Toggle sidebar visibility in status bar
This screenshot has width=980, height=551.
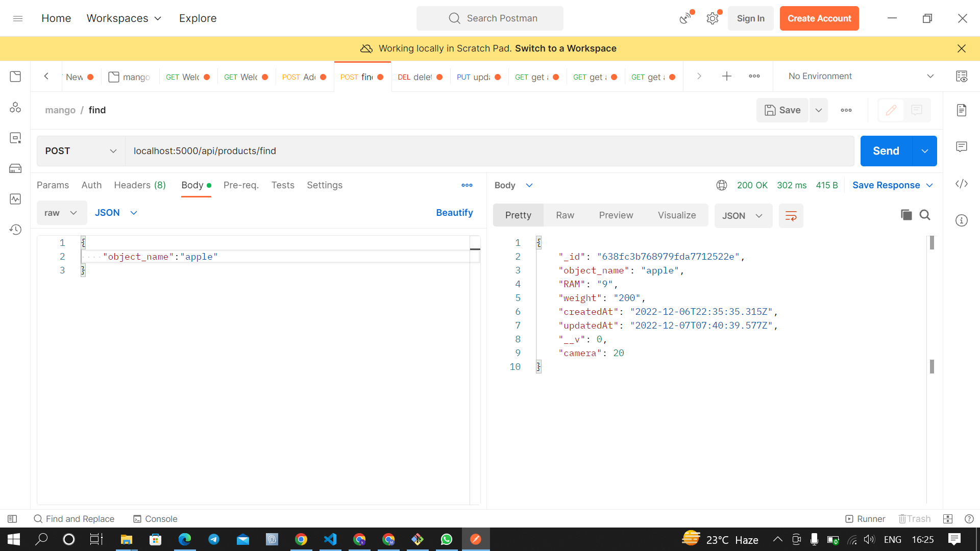click(12, 519)
